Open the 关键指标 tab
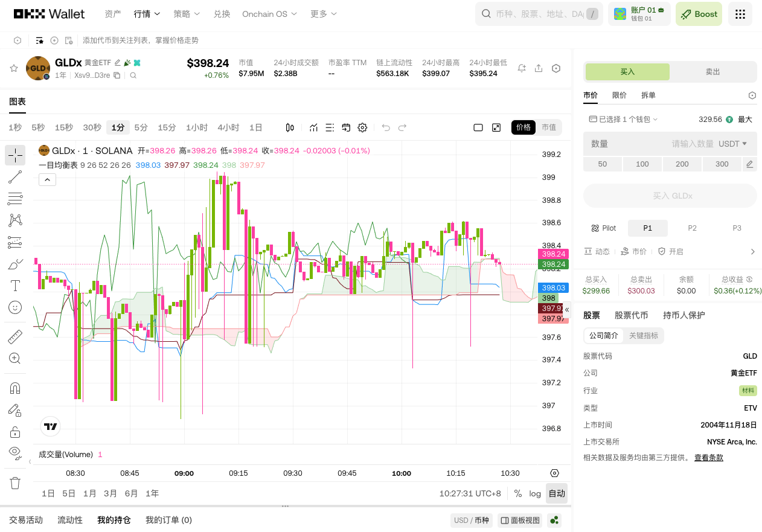 (x=644, y=336)
